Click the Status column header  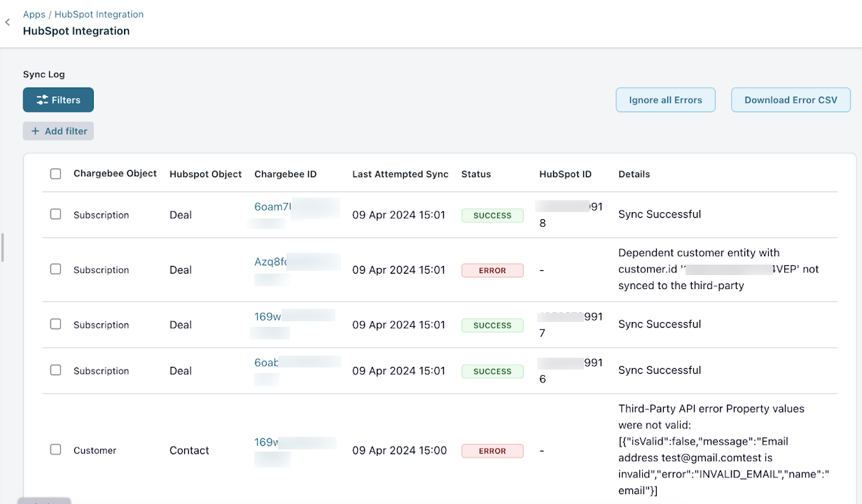tap(475, 174)
